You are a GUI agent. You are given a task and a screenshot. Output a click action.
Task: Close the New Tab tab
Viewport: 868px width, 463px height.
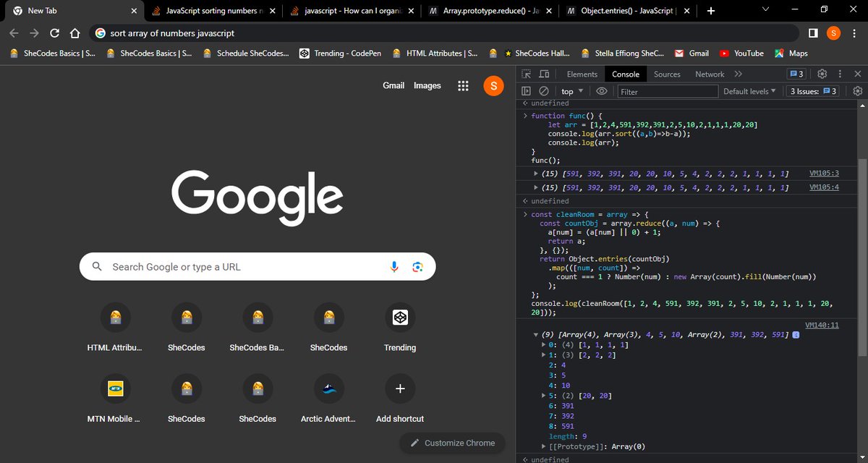click(x=134, y=11)
